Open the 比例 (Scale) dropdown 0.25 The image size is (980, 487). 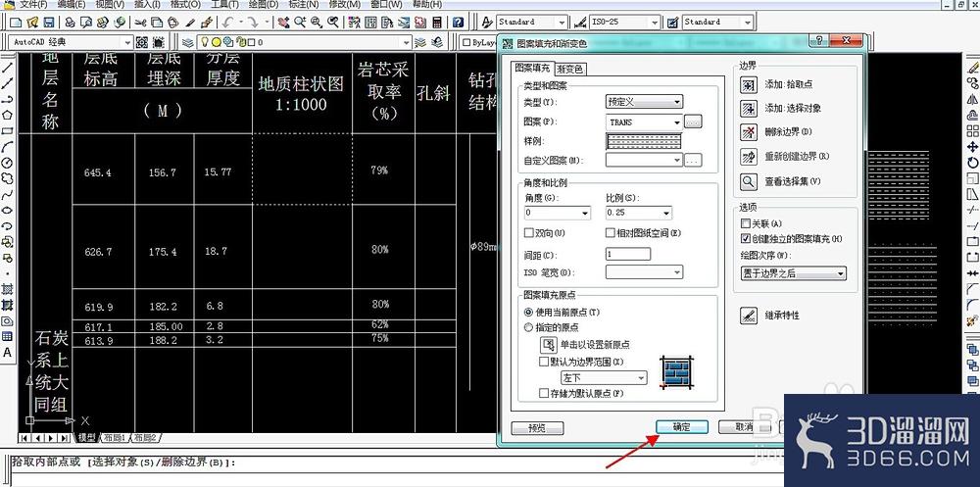(x=639, y=214)
